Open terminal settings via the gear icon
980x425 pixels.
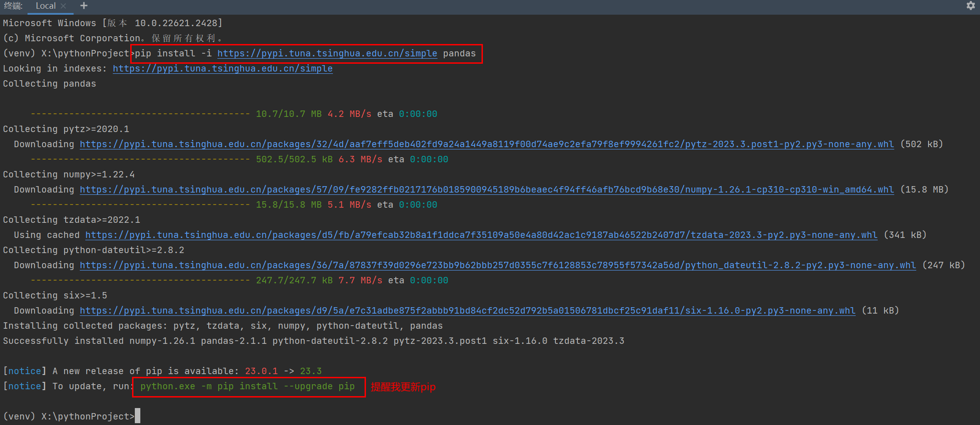click(970, 6)
